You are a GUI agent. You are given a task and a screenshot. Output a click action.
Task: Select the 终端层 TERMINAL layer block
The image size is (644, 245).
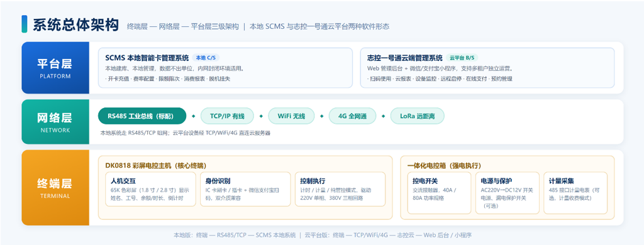click(55, 188)
